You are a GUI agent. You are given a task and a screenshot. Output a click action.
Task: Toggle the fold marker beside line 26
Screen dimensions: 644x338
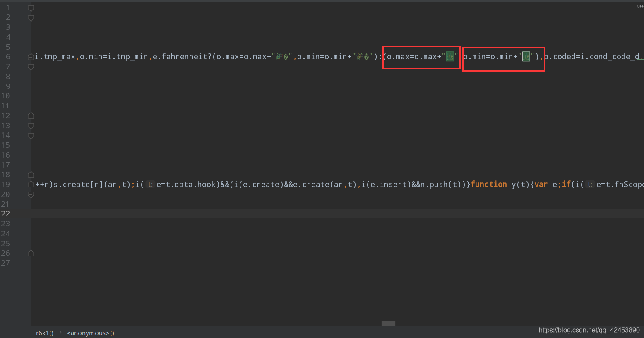[31, 253]
